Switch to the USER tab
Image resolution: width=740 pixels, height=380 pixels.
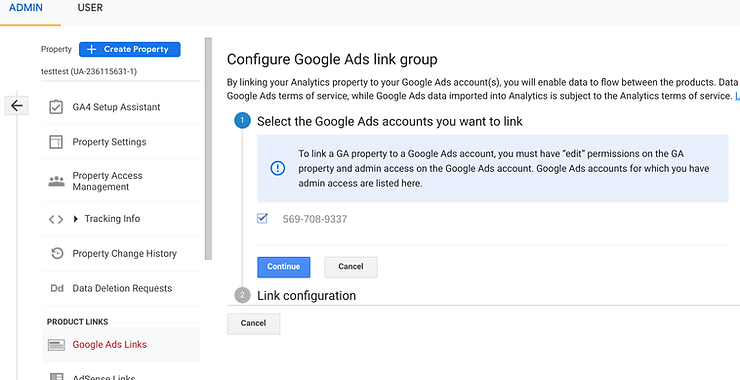[90, 8]
